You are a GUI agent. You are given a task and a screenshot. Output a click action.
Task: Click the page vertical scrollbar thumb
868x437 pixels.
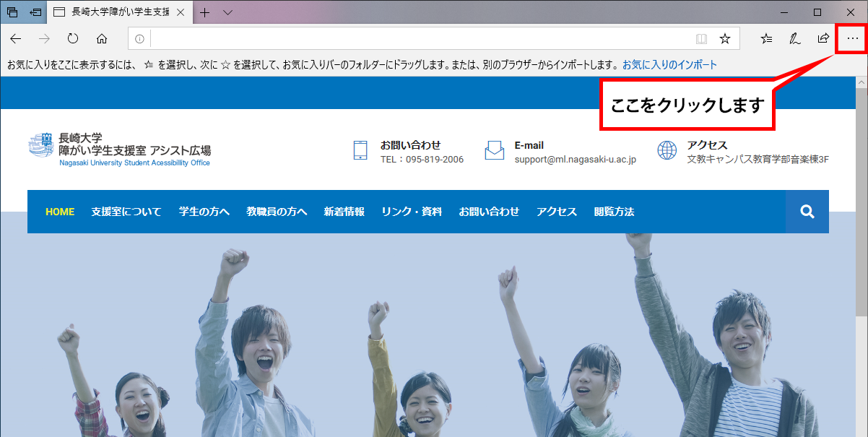click(862, 204)
